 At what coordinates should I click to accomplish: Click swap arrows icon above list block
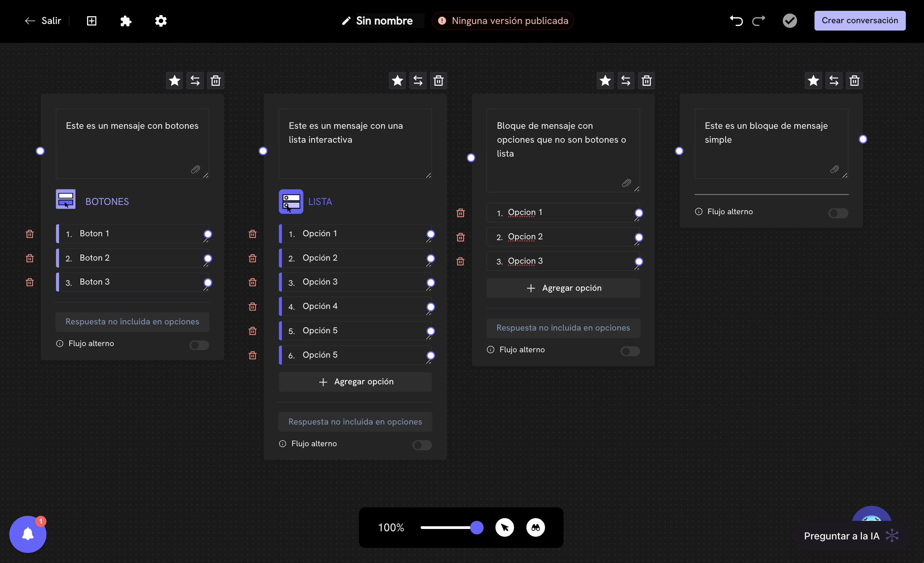tap(418, 81)
